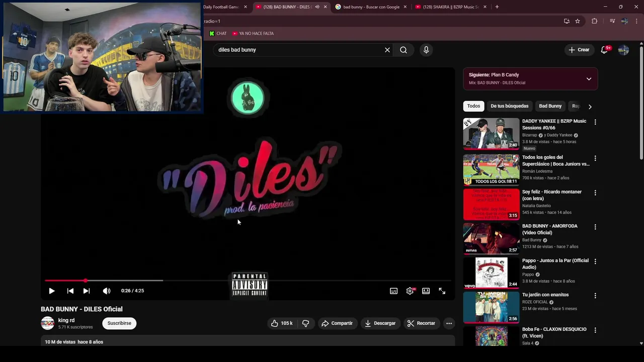
Task: Open the Superclásico goals video thumbnail
Action: (491, 169)
